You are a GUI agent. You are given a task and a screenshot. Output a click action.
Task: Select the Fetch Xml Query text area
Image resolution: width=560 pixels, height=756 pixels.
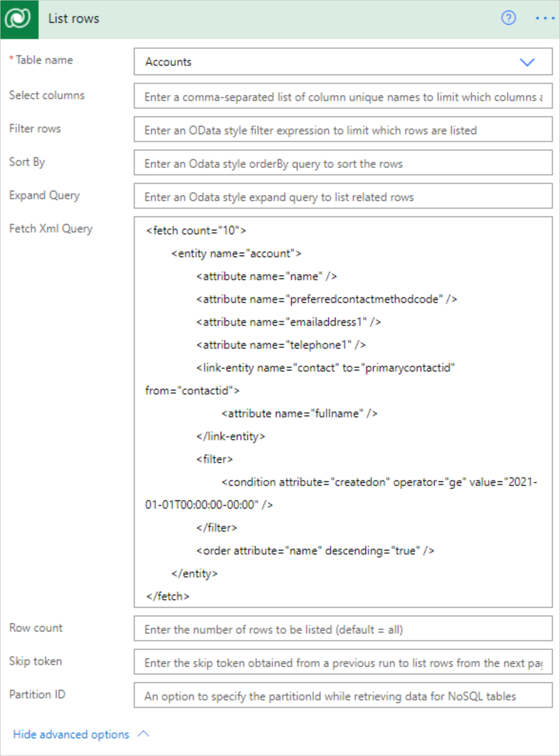click(x=342, y=410)
